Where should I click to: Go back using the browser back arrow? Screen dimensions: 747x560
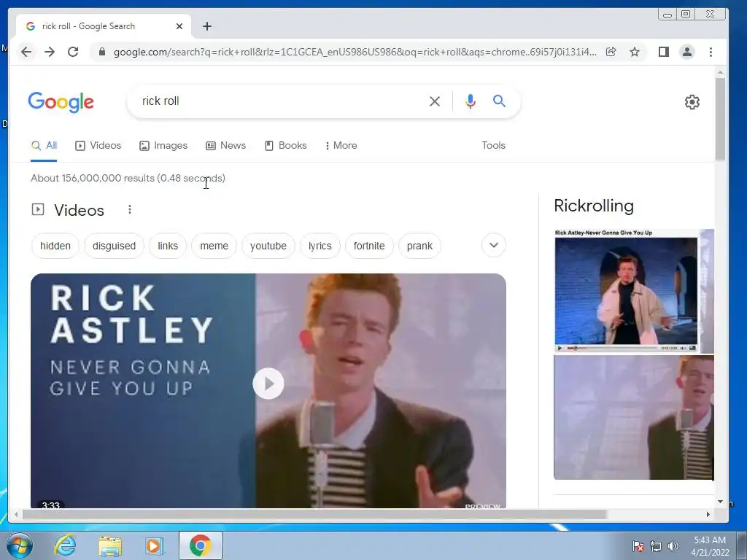(26, 52)
